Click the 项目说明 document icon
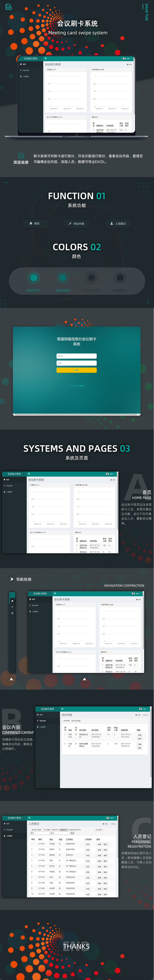 pos(21,156)
